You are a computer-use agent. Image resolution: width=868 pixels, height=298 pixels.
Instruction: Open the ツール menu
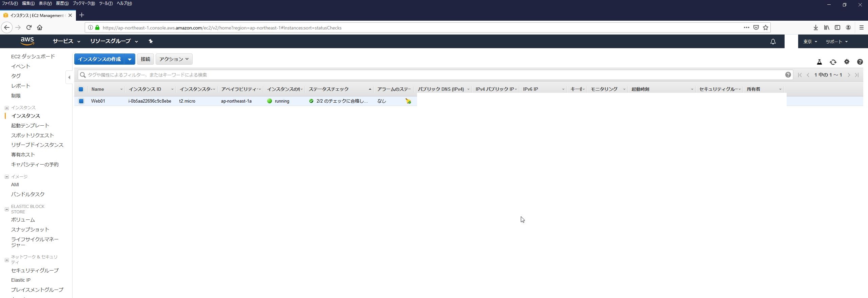coord(106,3)
